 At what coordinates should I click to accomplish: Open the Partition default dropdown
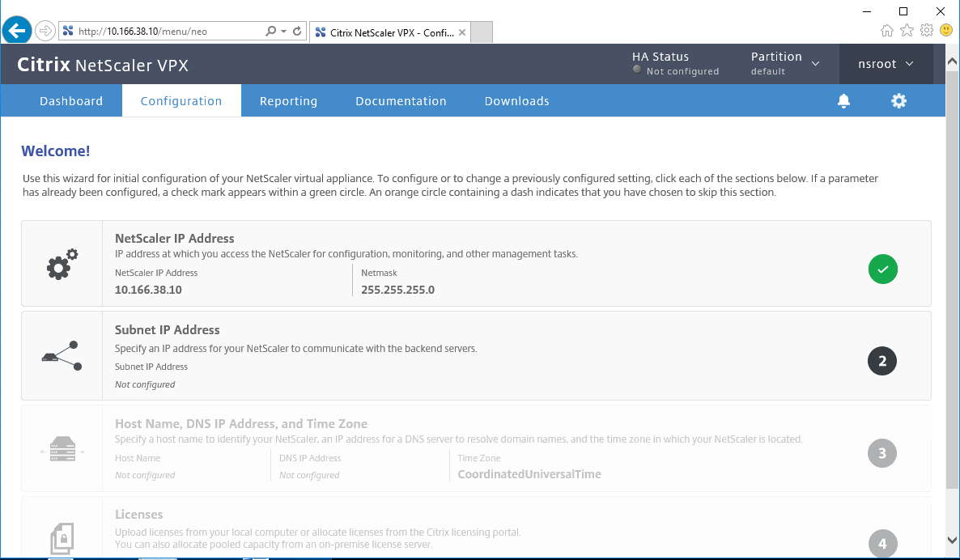point(785,63)
